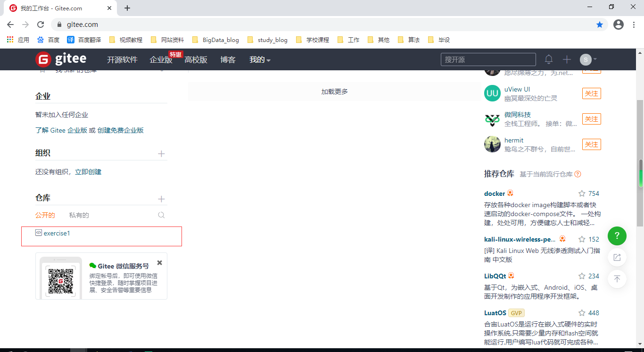Follow 微同科技 with 关注 button

[x=592, y=119]
